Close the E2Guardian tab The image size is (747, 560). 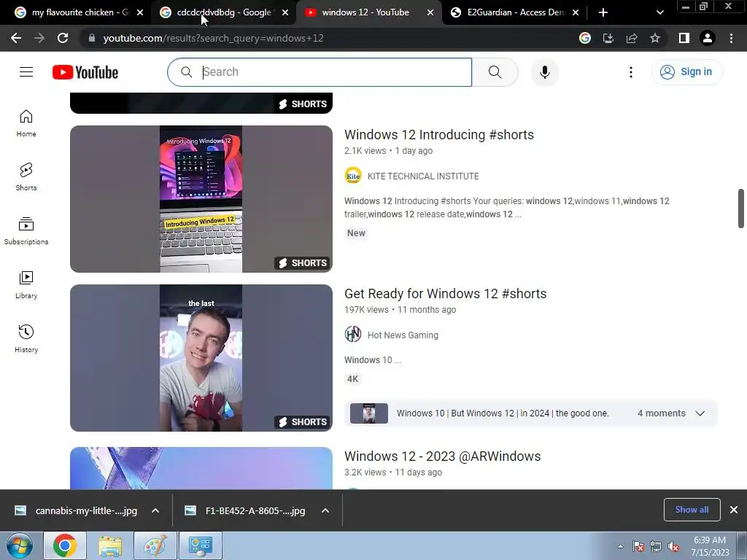(576, 12)
